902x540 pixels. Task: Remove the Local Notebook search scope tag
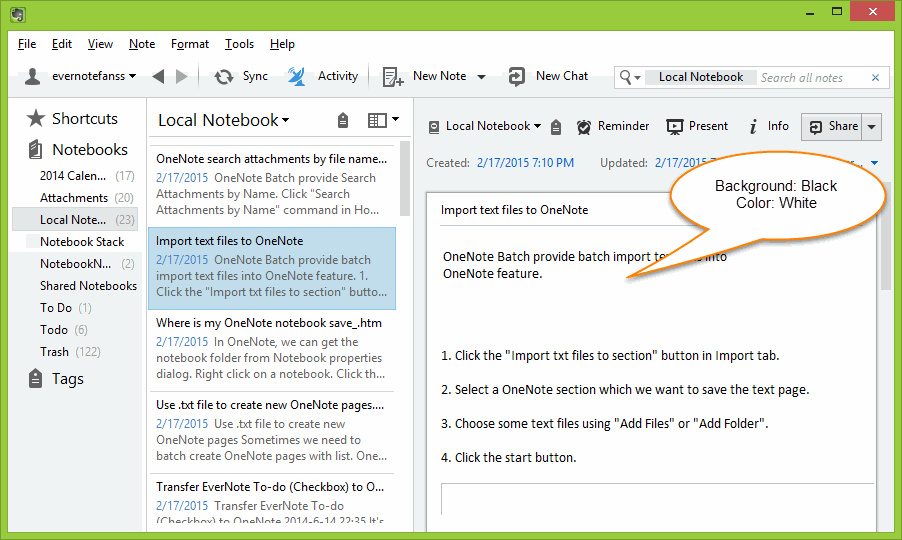701,77
